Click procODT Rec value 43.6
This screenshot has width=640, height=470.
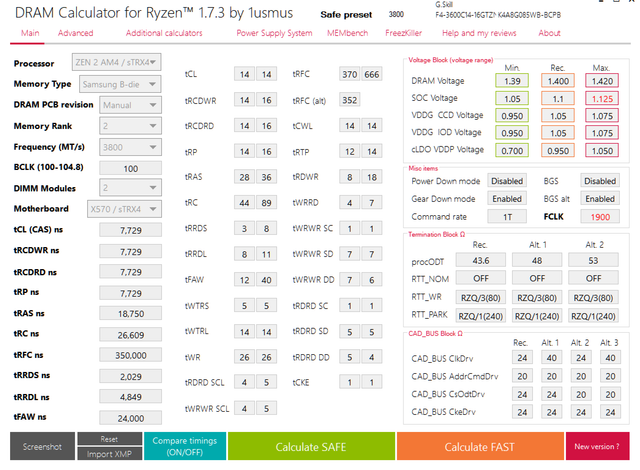click(481, 260)
